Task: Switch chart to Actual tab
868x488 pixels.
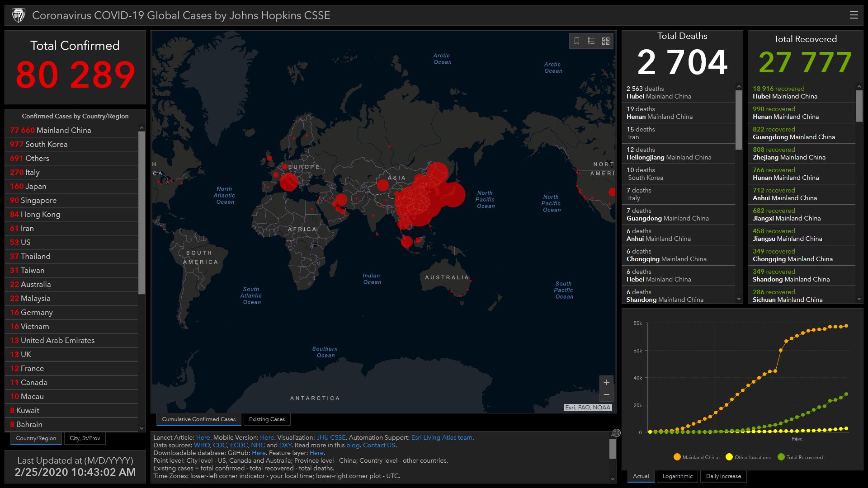Action: [641, 476]
